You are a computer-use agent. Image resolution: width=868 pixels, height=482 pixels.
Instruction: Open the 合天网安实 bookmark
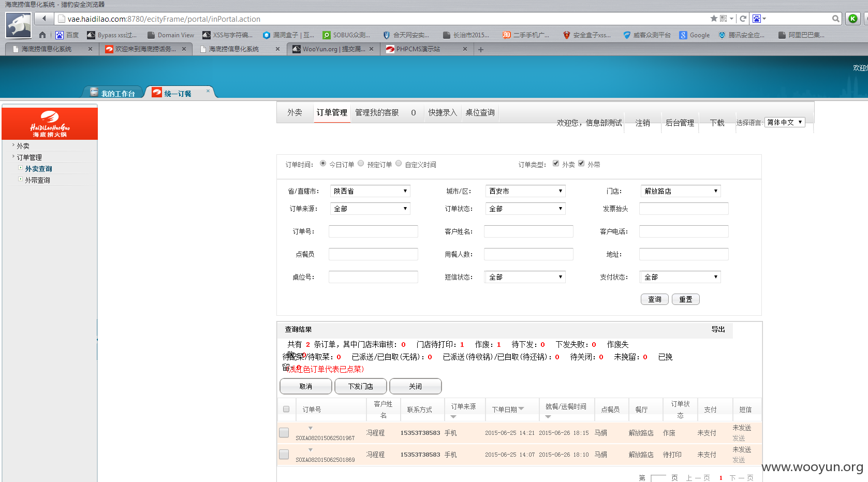(x=406, y=35)
